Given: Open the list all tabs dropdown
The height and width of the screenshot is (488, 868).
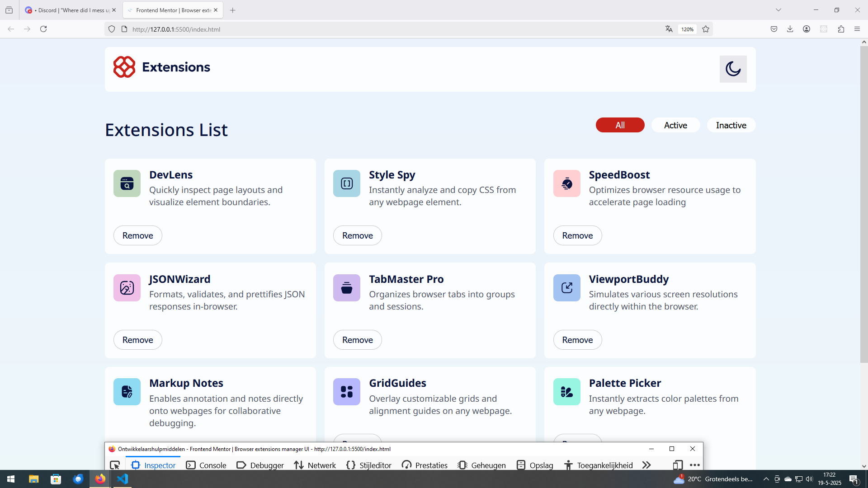Looking at the screenshot, I should tap(778, 10).
